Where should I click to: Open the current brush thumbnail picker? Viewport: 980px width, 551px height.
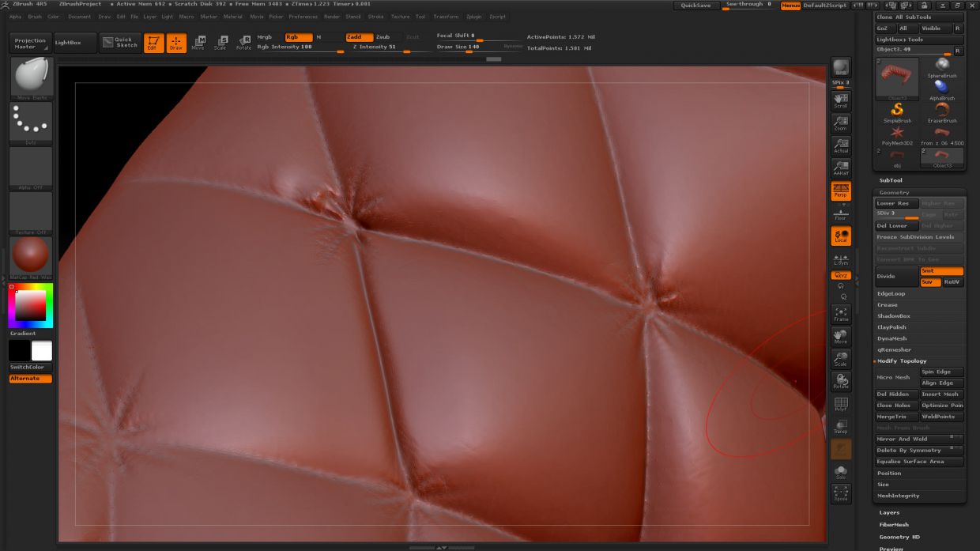31,78
